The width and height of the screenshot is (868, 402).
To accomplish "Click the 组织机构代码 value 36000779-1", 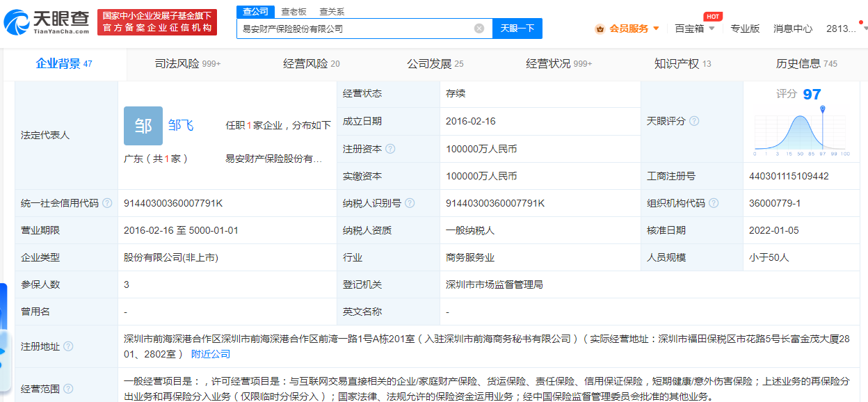I will (x=775, y=203).
